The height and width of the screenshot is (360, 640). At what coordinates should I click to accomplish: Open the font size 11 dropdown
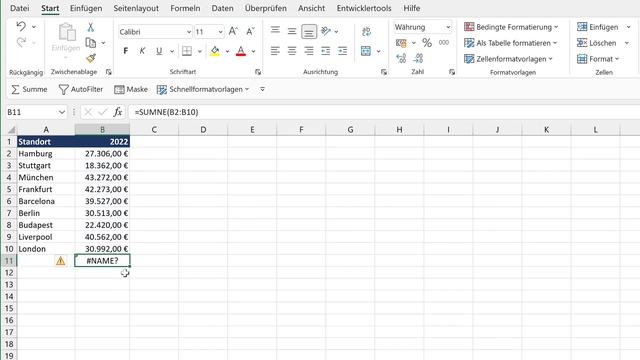coord(220,32)
